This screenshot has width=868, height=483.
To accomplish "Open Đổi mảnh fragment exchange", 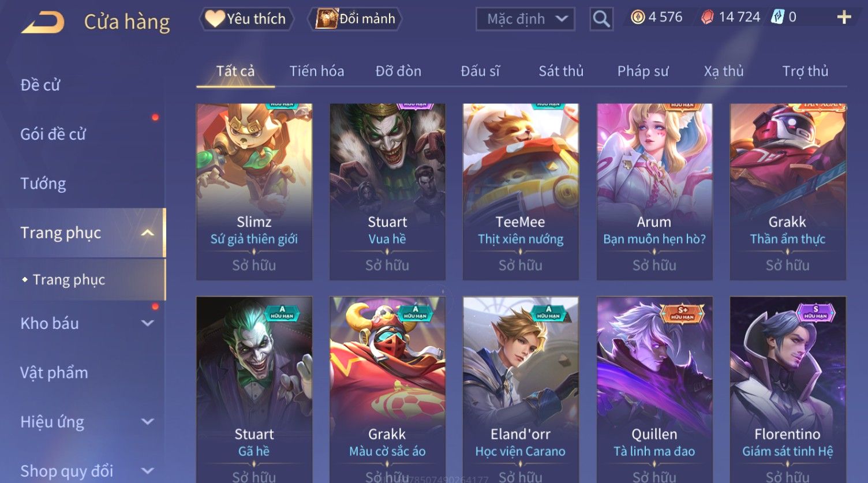I will [356, 19].
